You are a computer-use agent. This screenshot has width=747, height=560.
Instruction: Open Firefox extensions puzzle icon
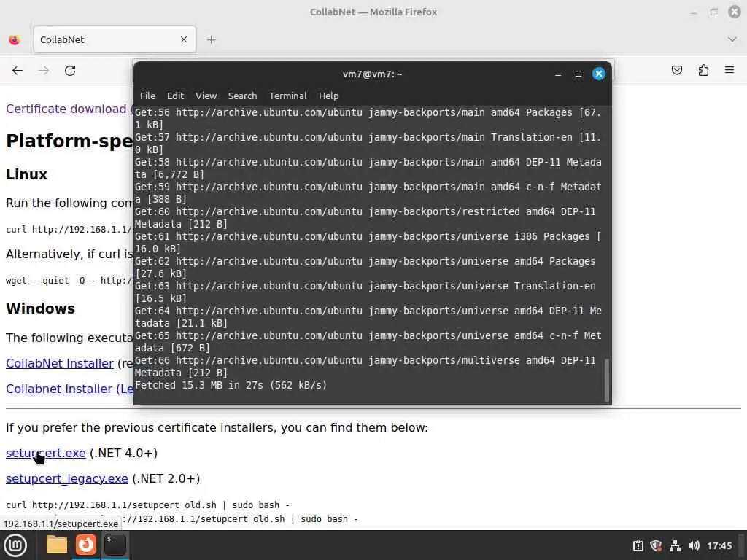[703, 71]
